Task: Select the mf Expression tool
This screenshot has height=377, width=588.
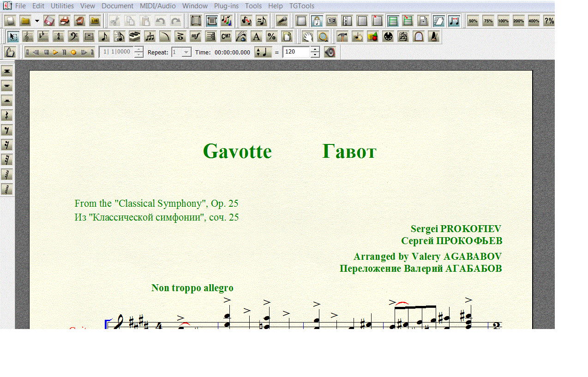Action: [x=195, y=36]
